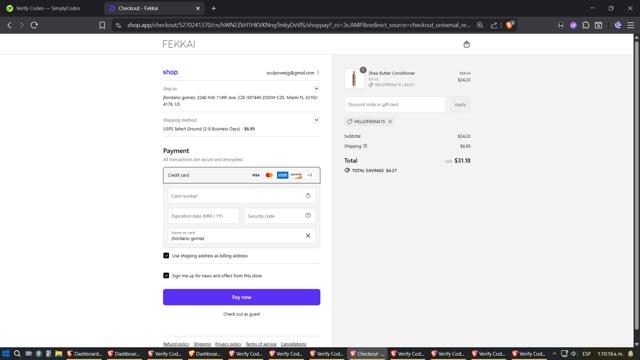The width and height of the screenshot is (640, 360).
Task: Open the Leo AI assistant icon
Action: click(618, 25)
